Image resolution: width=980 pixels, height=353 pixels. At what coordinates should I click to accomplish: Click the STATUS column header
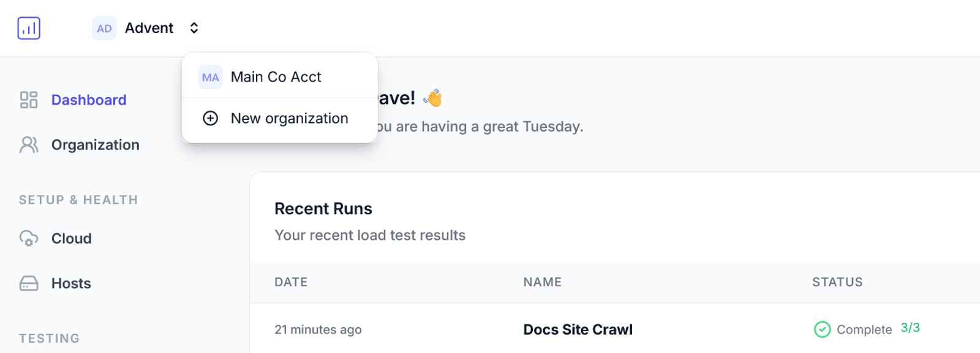pyautogui.click(x=837, y=282)
